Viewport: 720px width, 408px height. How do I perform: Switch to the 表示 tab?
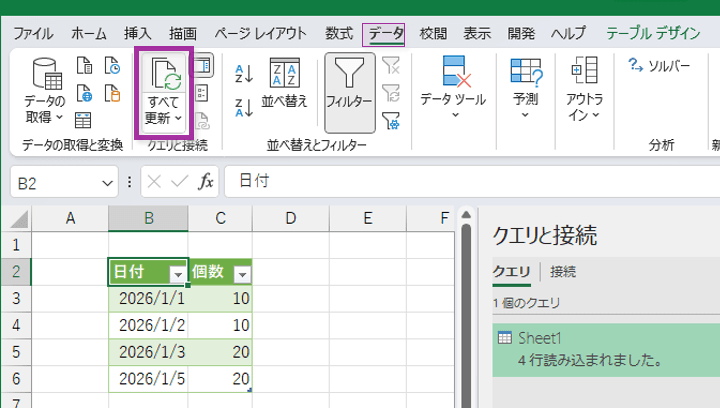click(477, 34)
